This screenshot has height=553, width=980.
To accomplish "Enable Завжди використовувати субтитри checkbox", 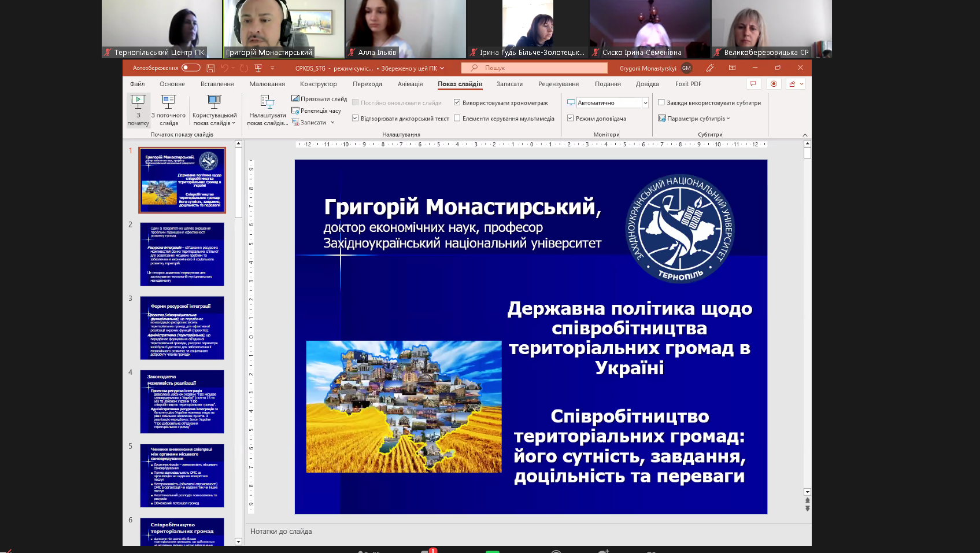I will pos(661,102).
